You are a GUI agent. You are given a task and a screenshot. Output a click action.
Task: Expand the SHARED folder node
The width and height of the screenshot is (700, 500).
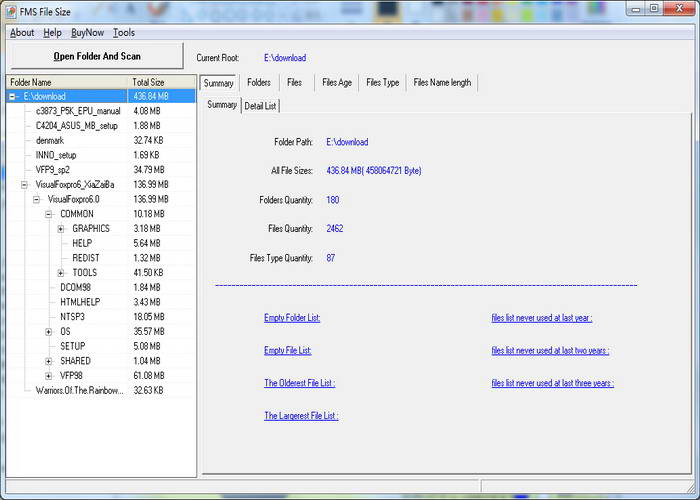click(49, 361)
